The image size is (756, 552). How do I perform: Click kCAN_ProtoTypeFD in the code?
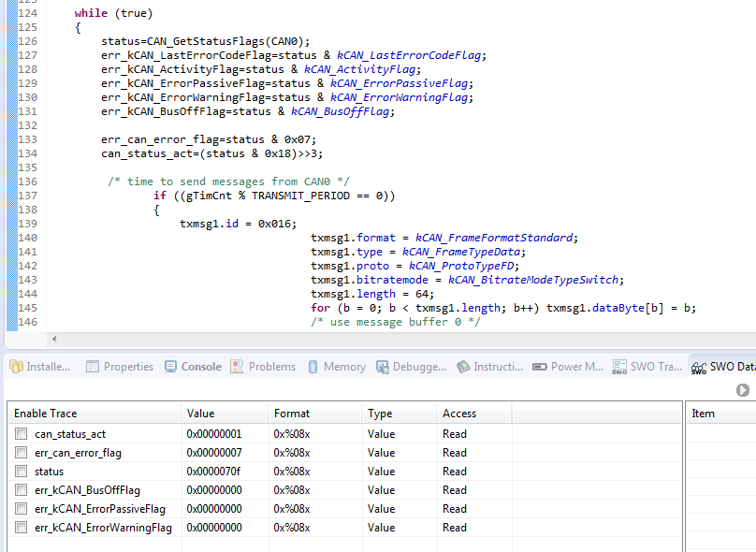[461, 266]
